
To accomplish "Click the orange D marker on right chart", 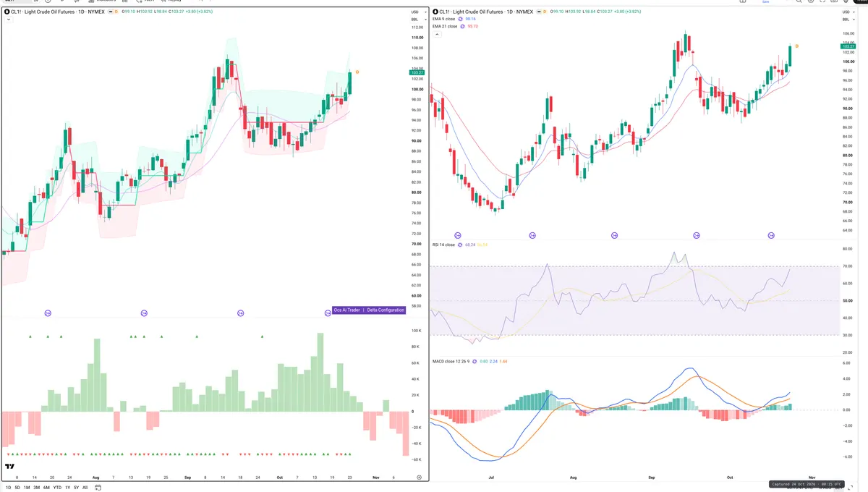I will tap(796, 46).
